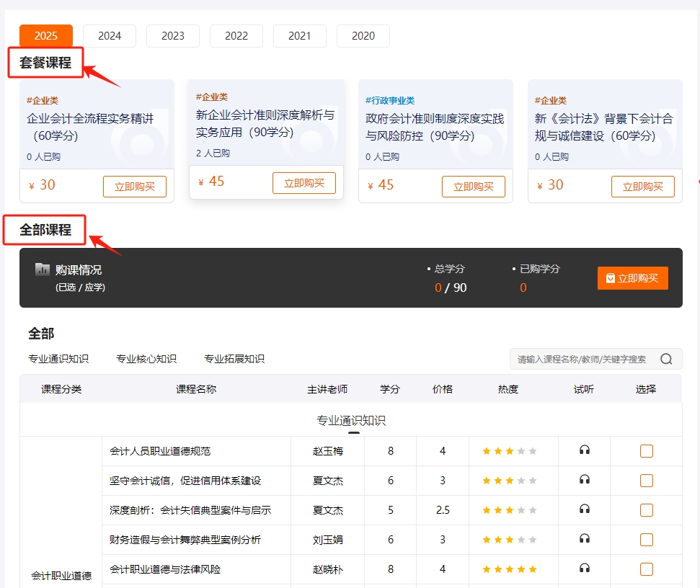Audition 财务造假与会计舞弊典型案例分析

585,539
